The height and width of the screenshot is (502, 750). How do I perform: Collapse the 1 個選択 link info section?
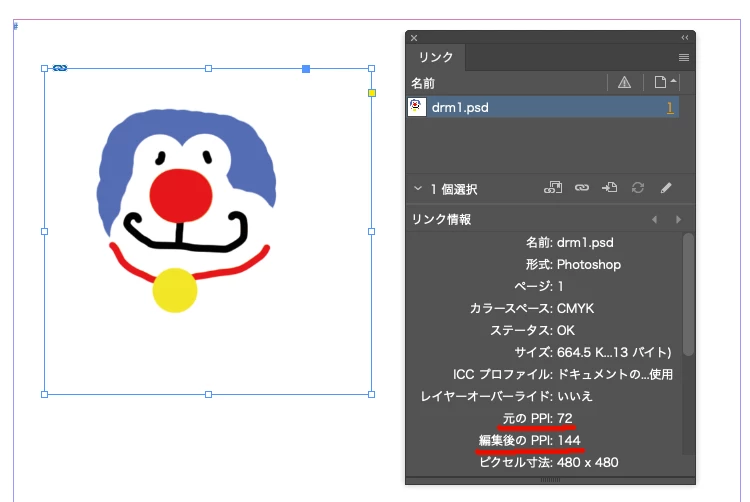coord(418,188)
